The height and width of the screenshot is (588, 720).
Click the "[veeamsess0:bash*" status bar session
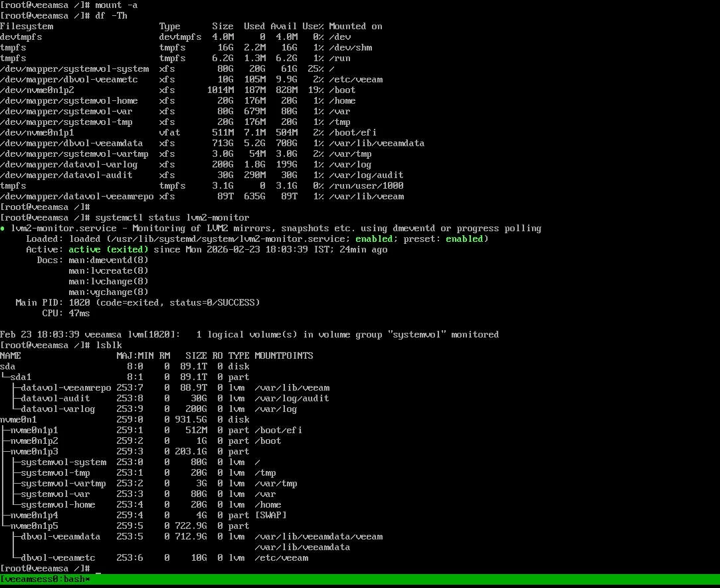click(45, 579)
